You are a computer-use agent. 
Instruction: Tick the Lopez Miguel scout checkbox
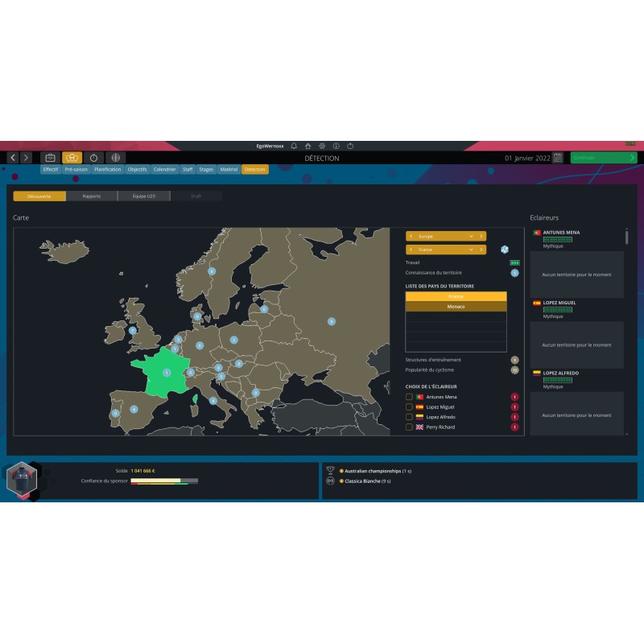click(409, 407)
